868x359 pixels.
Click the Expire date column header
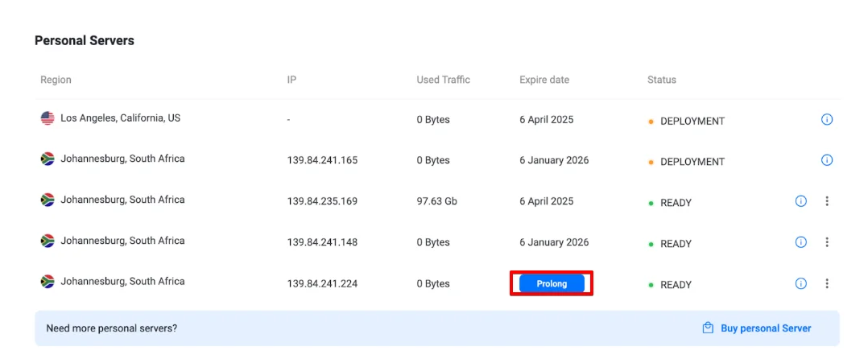tap(544, 80)
